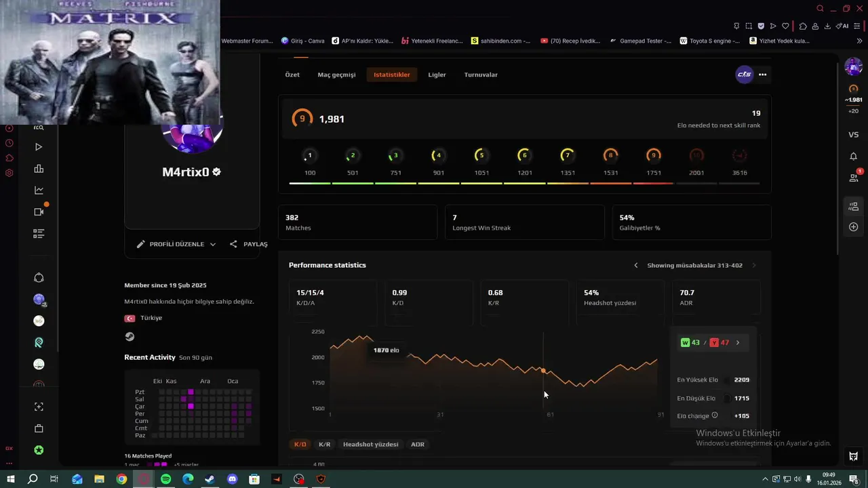Viewport: 868px width, 488px height.
Task: Click the Elo change info icon
Action: [715, 415]
